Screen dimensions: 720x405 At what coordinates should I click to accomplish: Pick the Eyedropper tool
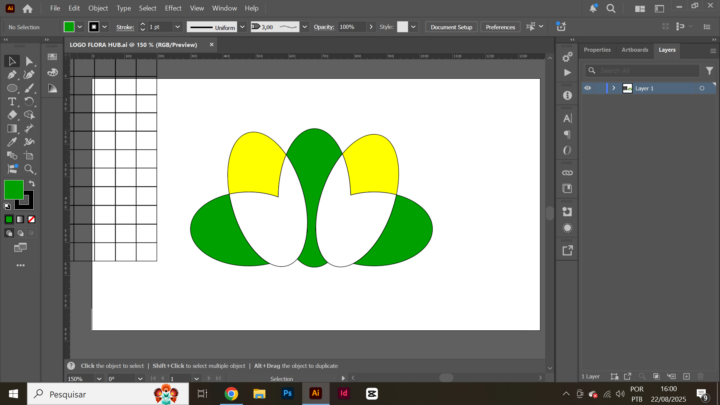pyautogui.click(x=12, y=142)
